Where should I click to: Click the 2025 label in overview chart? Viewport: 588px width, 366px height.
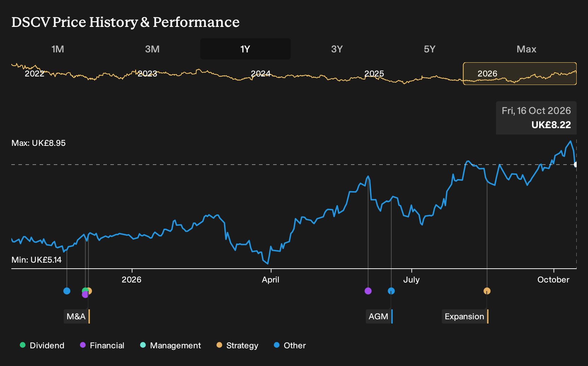[374, 74]
